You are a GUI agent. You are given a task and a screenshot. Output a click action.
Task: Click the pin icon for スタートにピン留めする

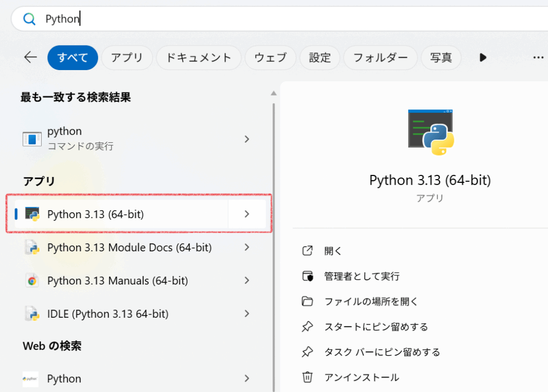(x=307, y=326)
